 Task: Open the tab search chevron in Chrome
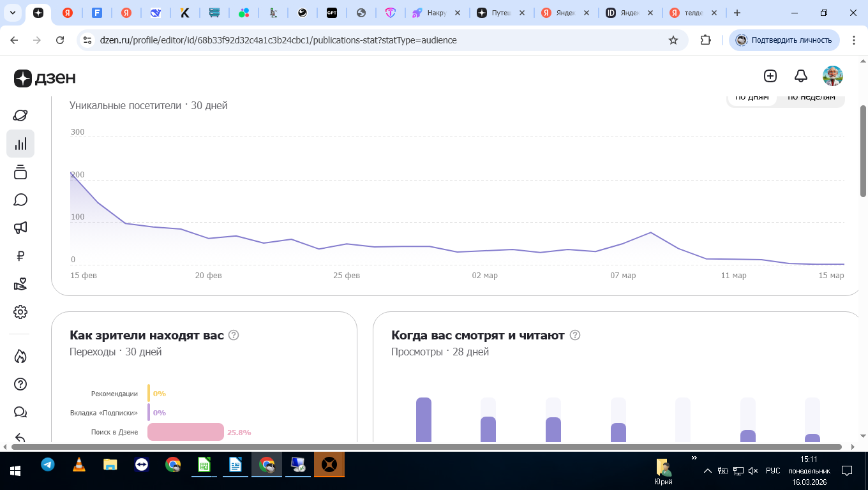13,13
